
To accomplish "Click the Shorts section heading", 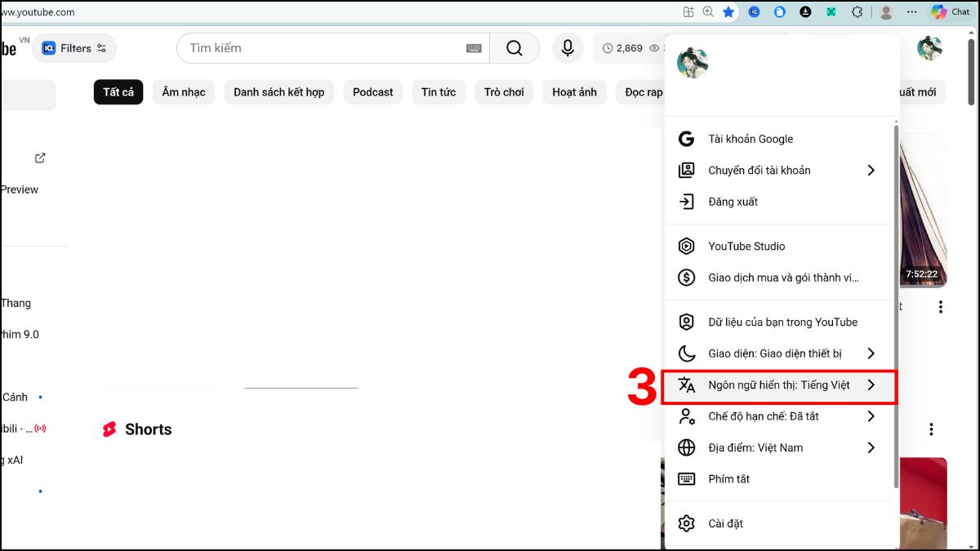I will click(149, 429).
